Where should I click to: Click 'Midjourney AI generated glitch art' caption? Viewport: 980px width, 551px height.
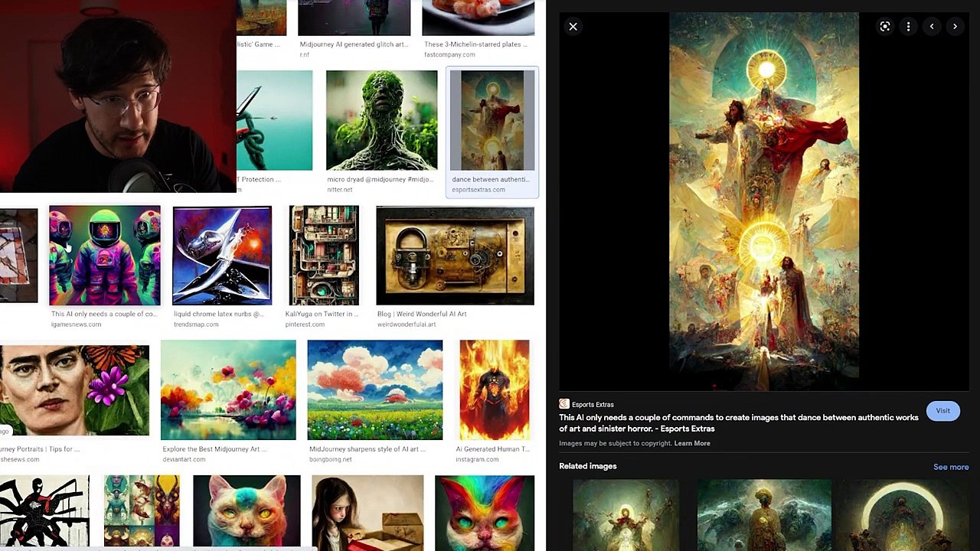tap(354, 44)
